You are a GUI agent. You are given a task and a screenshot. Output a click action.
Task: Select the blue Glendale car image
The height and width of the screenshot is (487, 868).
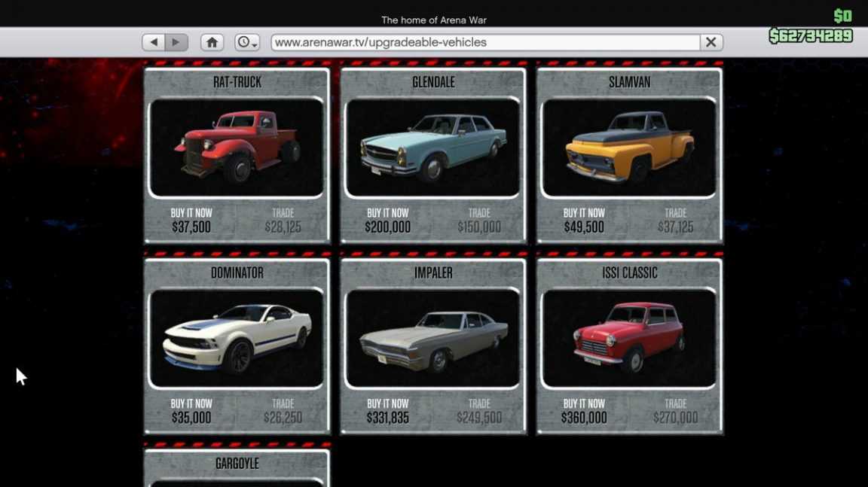pos(432,148)
